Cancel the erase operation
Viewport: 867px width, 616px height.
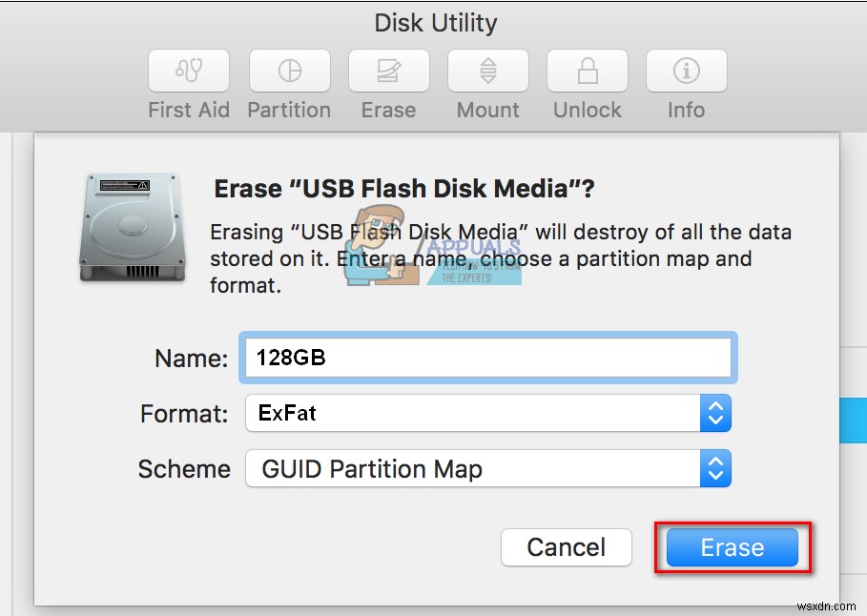coord(567,547)
